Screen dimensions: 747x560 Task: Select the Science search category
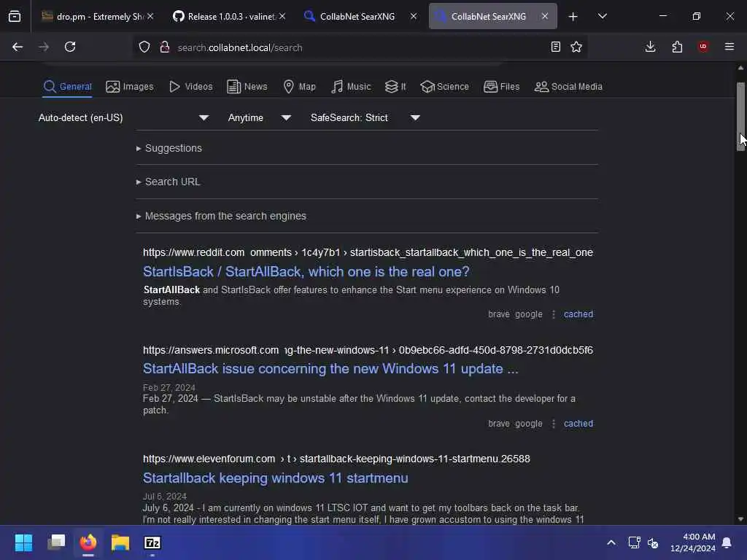point(444,87)
